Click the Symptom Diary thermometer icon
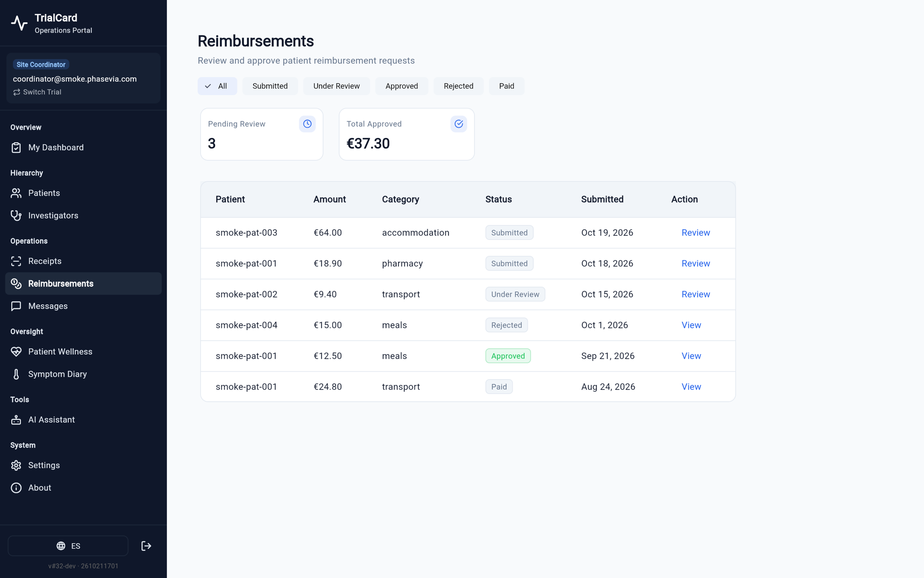The width and height of the screenshot is (924, 578). 16,374
